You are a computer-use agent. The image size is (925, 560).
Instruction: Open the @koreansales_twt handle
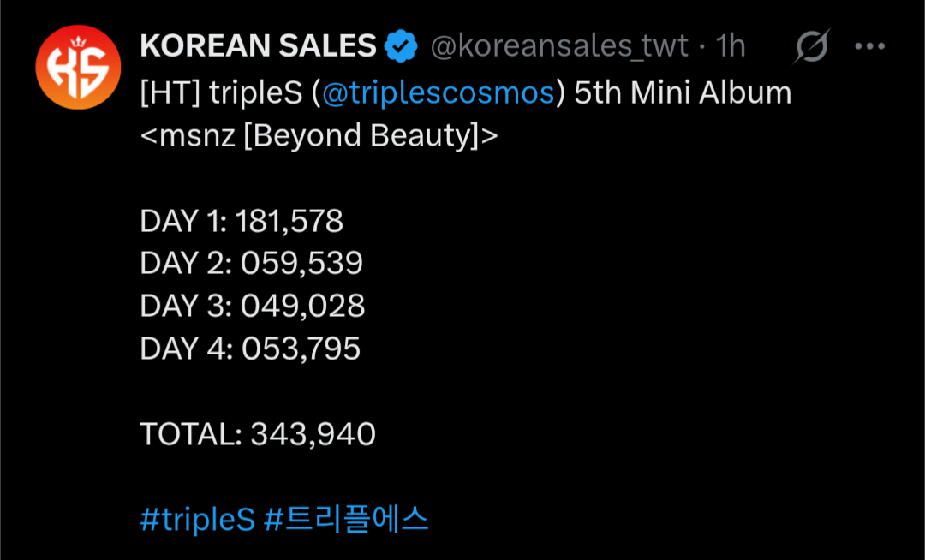(558, 46)
